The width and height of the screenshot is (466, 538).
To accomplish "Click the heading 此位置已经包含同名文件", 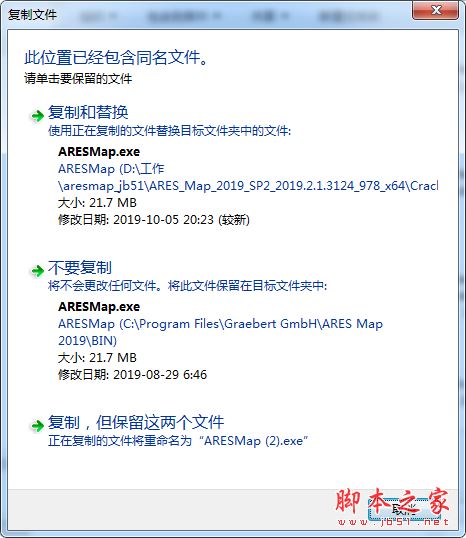I will pyautogui.click(x=116, y=58).
